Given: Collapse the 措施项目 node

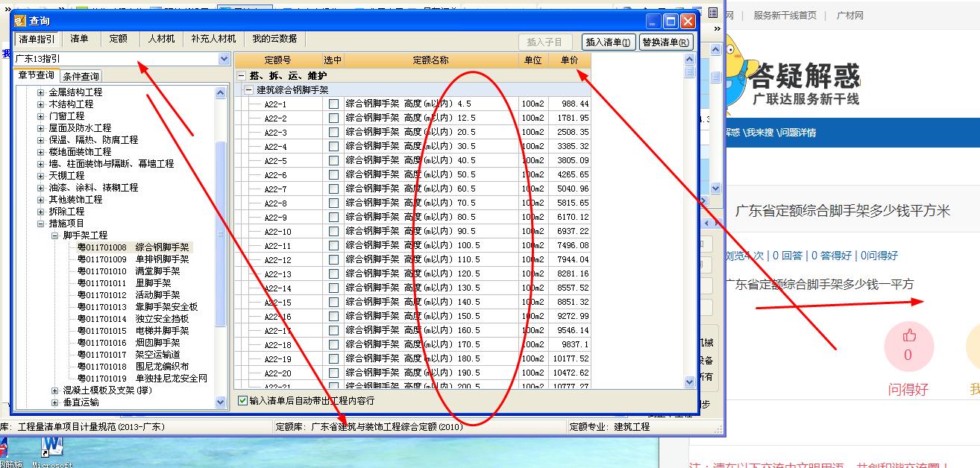Looking at the screenshot, I should 42,224.
